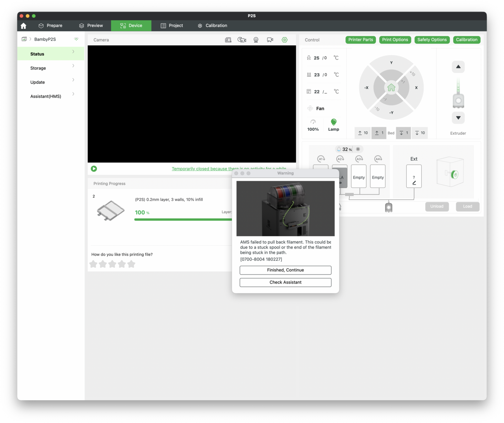
Task: Expand the Update sidebar section
Action: 51,82
